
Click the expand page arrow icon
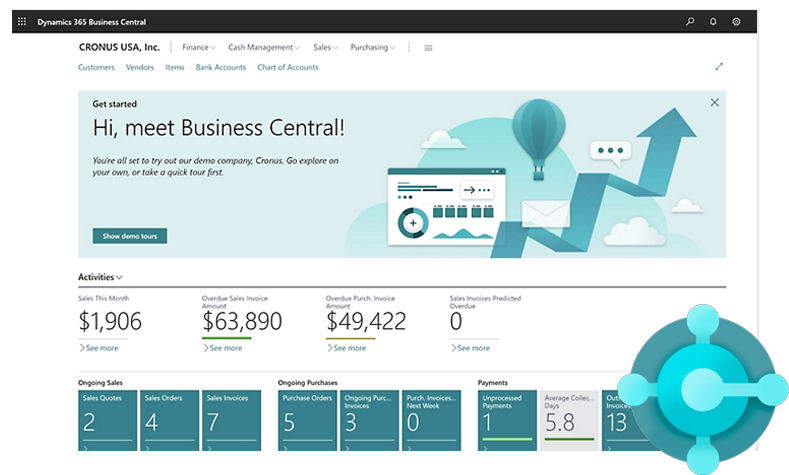pyautogui.click(x=719, y=66)
